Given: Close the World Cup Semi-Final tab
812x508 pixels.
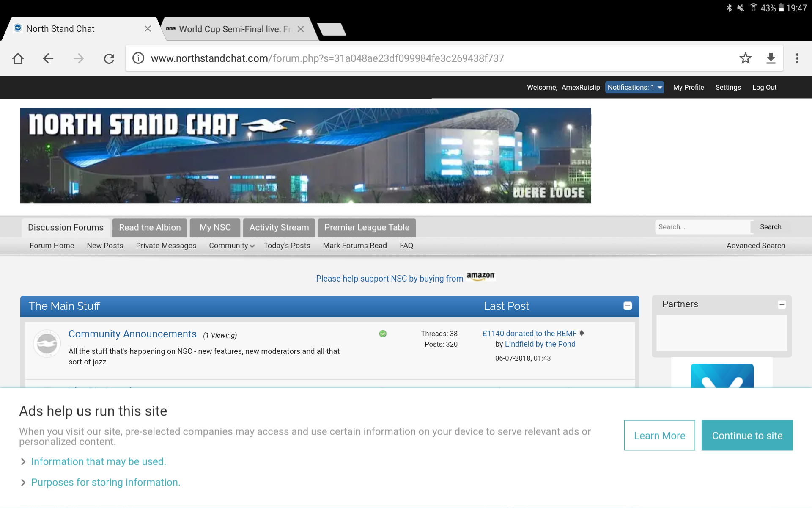Looking at the screenshot, I should 301,29.
